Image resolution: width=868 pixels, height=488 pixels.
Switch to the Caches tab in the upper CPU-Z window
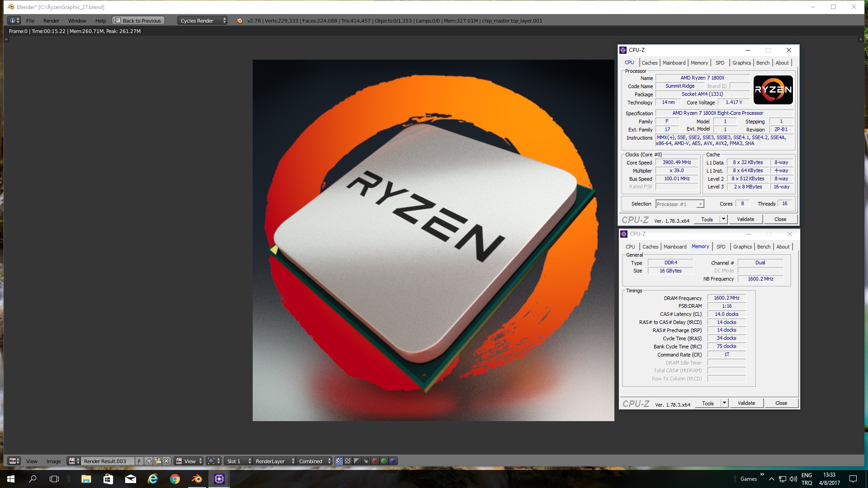(x=649, y=63)
